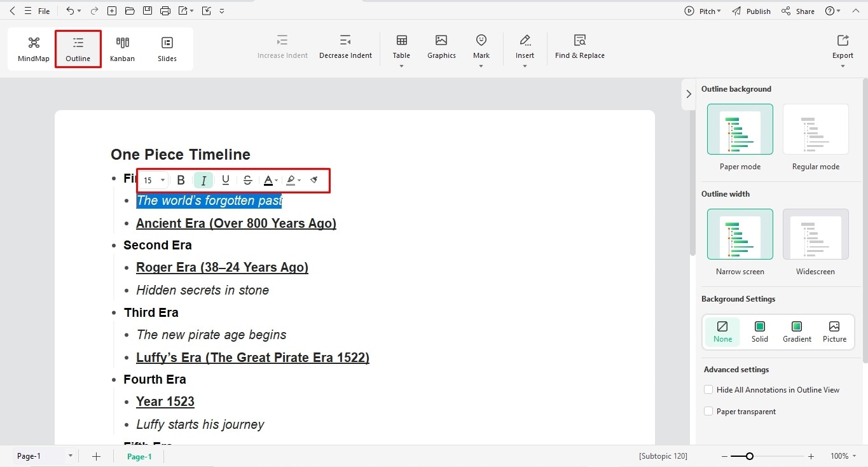This screenshot has width=868, height=467.
Task: Enable Hide All Annotations in Outline View
Action: pos(708,389)
